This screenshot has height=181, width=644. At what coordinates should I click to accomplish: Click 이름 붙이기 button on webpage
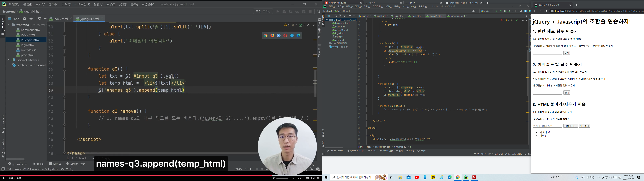(x=571, y=126)
